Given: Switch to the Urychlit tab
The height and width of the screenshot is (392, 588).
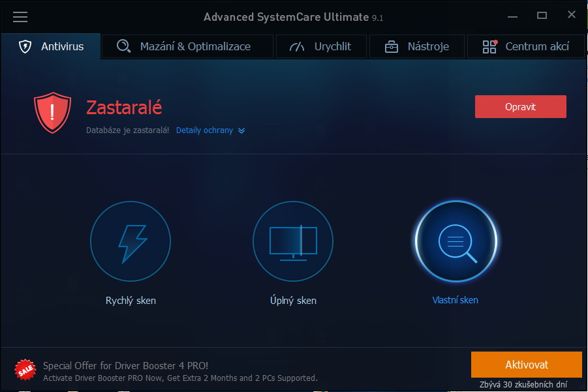Looking at the screenshot, I should tap(321, 46).
